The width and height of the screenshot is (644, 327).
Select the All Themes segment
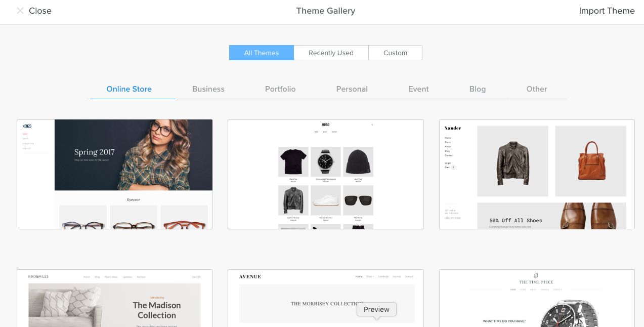pos(262,53)
